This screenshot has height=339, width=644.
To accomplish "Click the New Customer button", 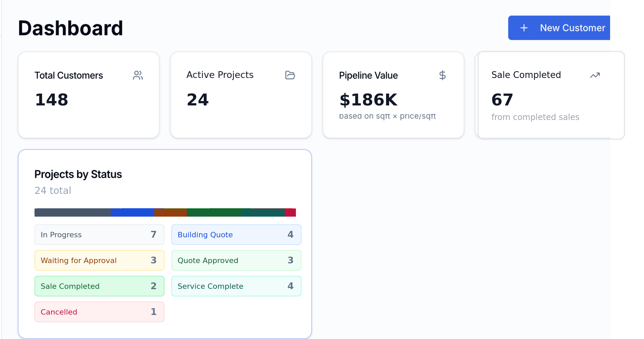I will point(559,28).
